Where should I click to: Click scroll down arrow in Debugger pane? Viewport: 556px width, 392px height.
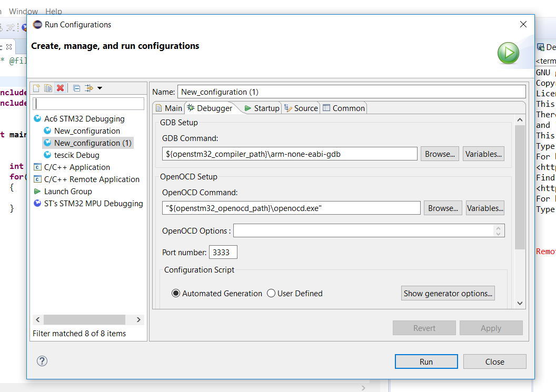pyautogui.click(x=520, y=303)
